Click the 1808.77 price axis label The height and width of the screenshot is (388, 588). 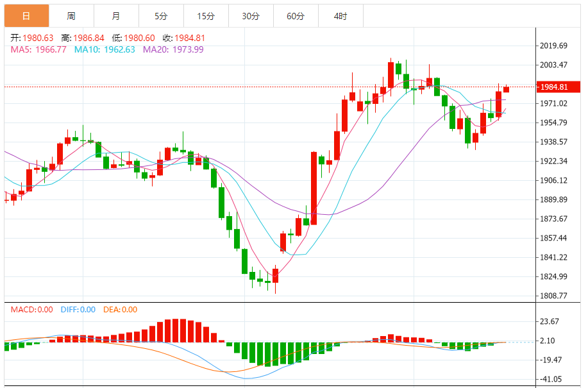(x=553, y=296)
